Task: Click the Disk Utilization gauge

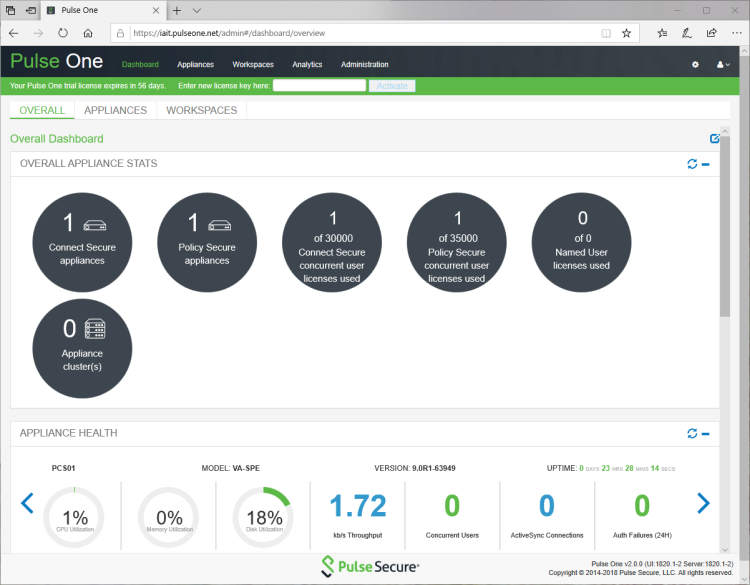Action: 262,516
